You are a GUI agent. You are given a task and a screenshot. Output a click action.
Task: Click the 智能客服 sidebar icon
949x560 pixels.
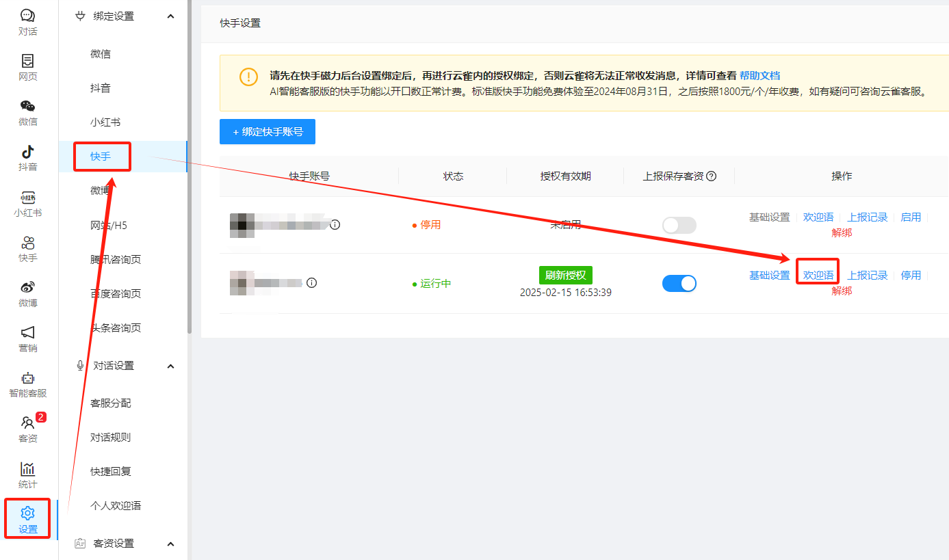(x=27, y=382)
